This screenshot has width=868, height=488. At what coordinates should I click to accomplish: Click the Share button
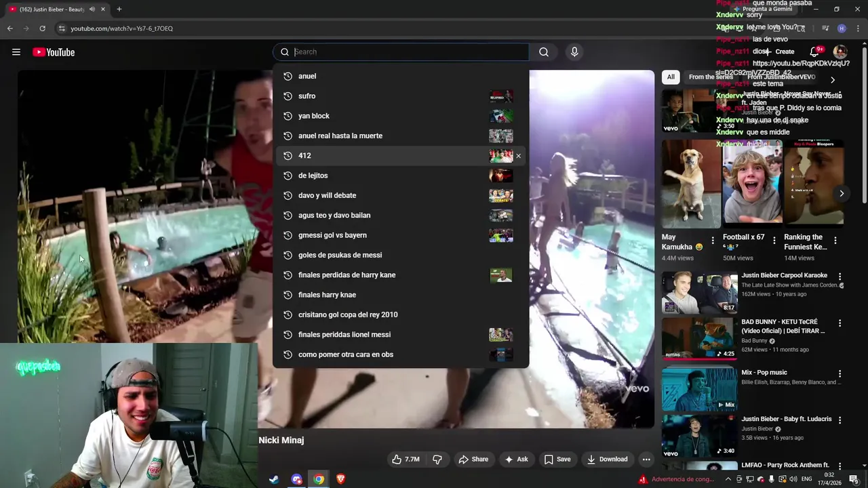pyautogui.click(x=473, y=460)
